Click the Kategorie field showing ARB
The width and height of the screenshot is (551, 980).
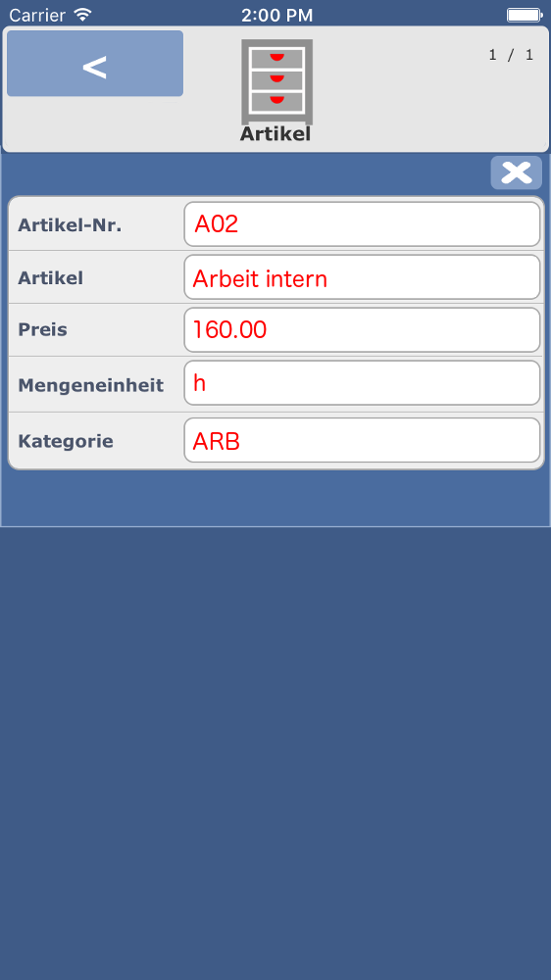point(362,441)
